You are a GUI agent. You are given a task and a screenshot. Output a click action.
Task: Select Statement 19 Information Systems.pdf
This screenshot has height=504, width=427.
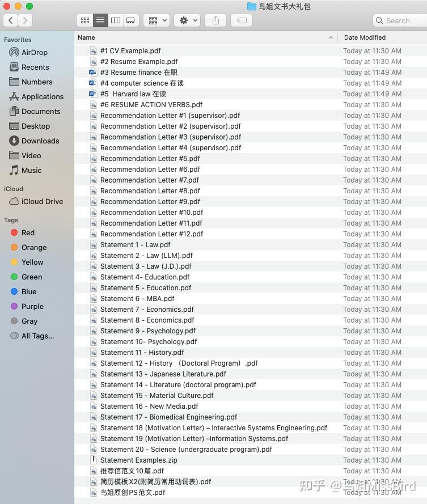pos(194,439)
